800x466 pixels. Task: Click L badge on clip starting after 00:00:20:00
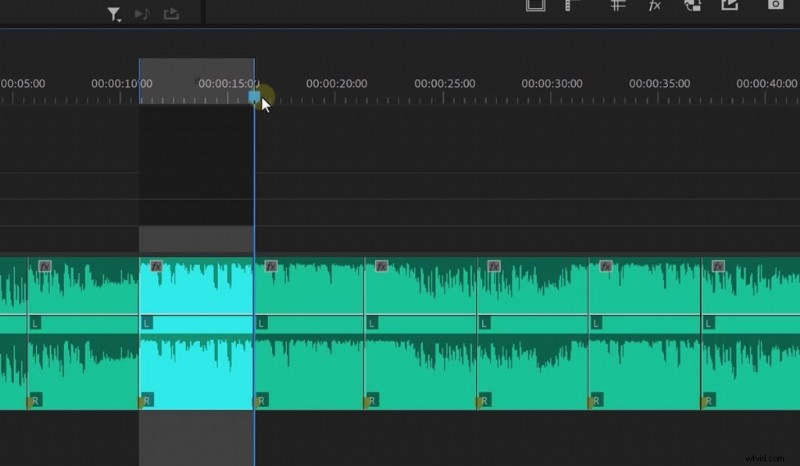pyautogui.click(x=372, y=323)
